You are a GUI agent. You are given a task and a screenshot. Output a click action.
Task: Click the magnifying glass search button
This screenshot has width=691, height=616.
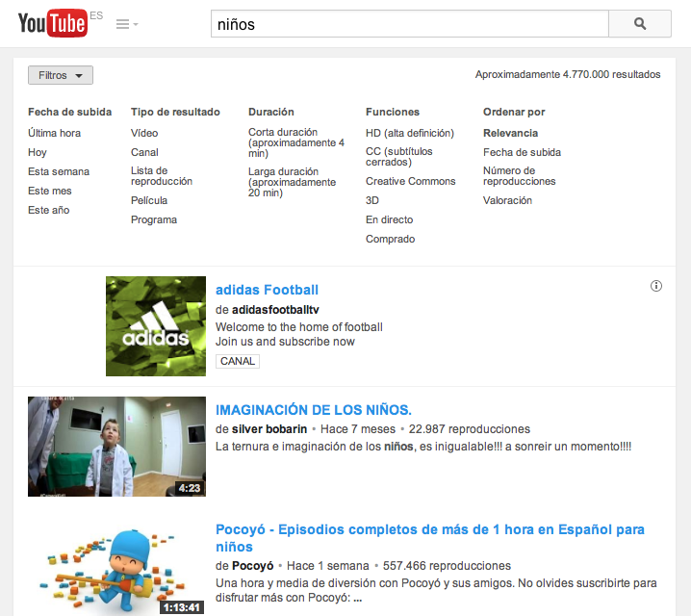coord(640,24)
